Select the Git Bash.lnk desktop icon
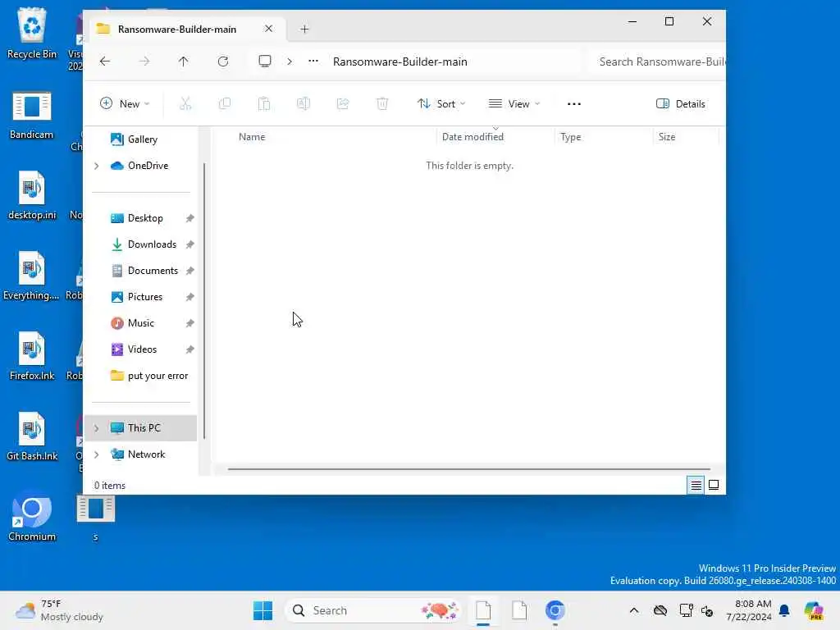 coord(32,436)
